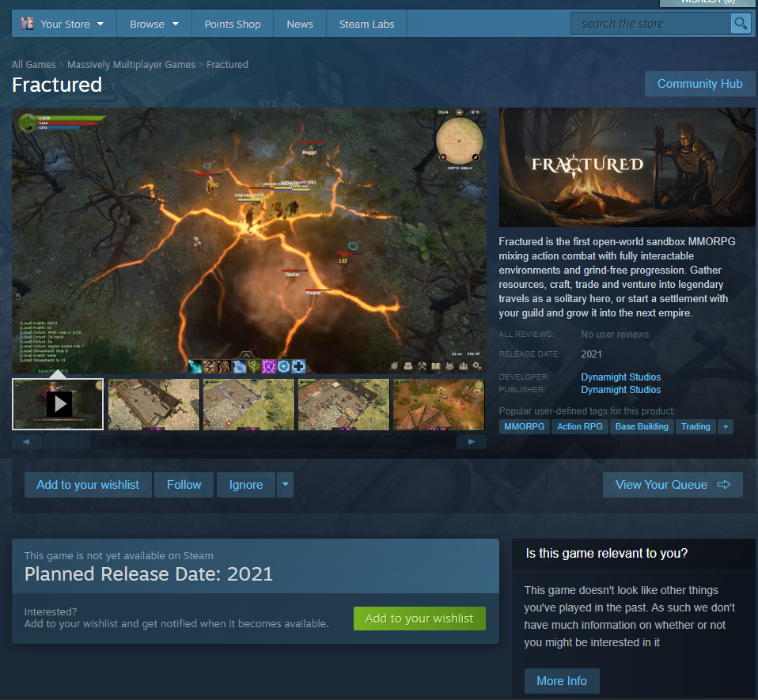
Task: Select the Trading tag
Action: point(695,426)
